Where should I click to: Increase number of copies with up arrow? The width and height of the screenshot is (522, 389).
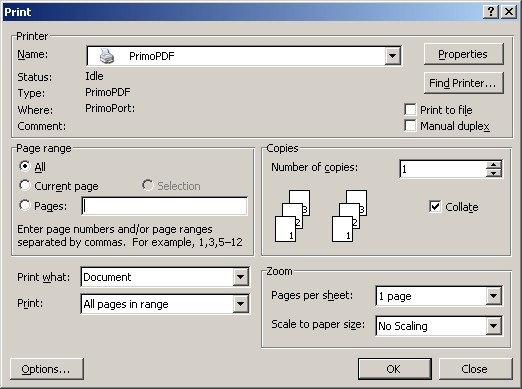click(493, 165)
